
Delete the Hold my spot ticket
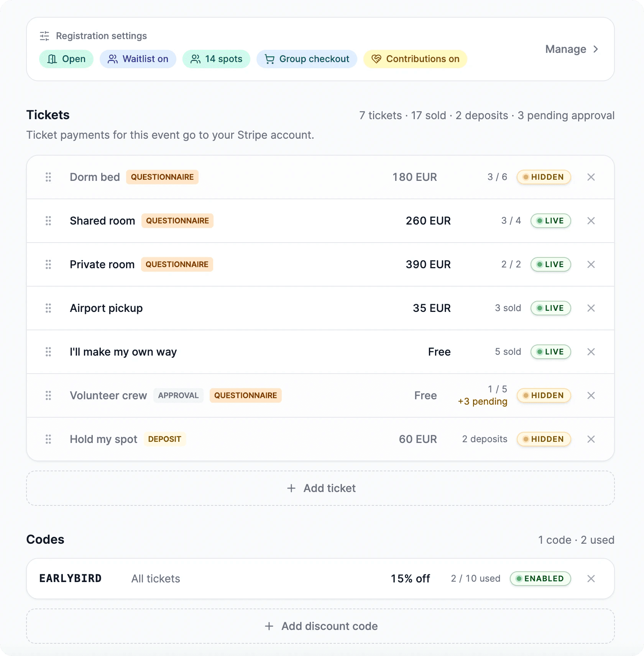click(x=591, y=439)
